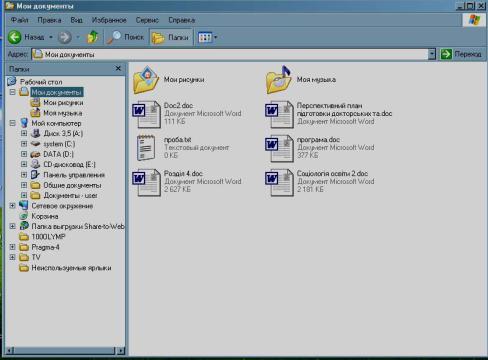Select the Розділ 4.doc file icon
488x360 pixels.
tap(147, 183)
